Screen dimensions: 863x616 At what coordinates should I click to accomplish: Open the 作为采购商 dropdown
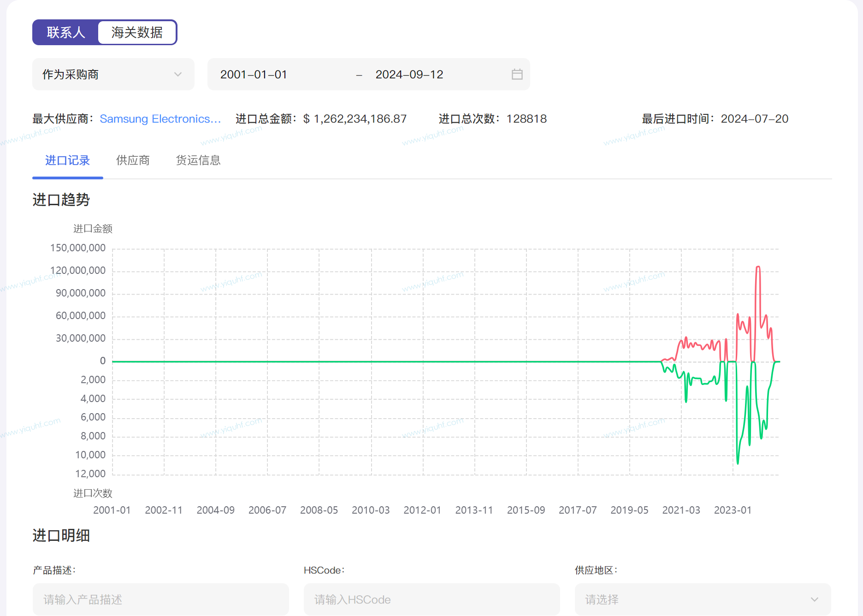(113, 74)
